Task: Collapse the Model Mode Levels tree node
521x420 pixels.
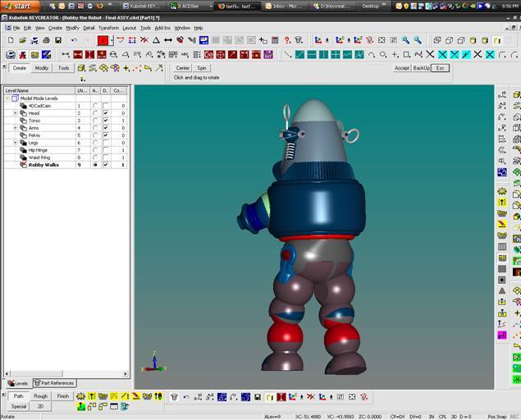Action: coord(7,98)
